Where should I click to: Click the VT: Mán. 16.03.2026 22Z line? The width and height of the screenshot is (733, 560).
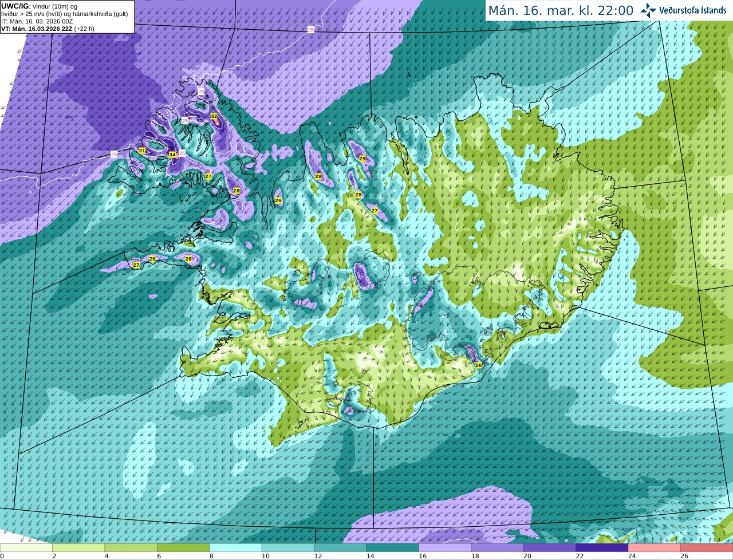tap(48, 29)
